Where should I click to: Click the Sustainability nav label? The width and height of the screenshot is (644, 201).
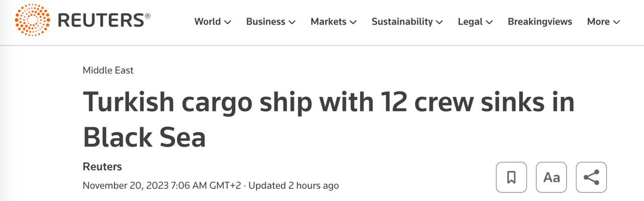[402, 22]
